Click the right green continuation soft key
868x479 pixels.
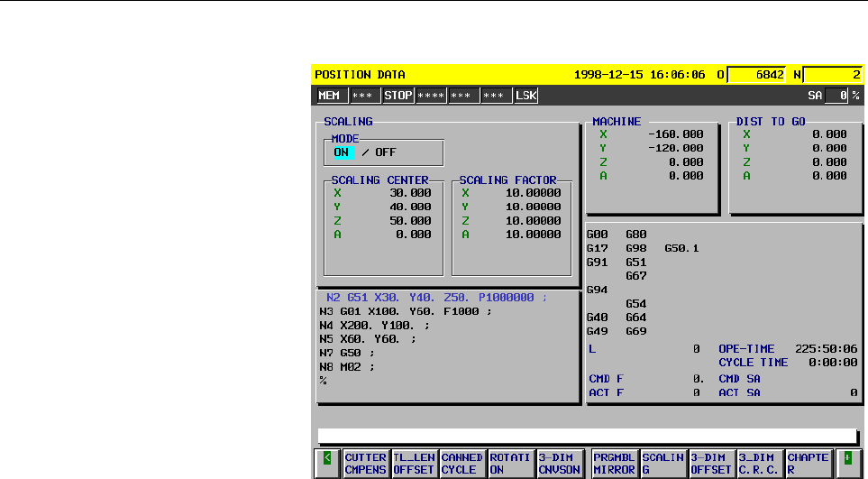(847, 463)
